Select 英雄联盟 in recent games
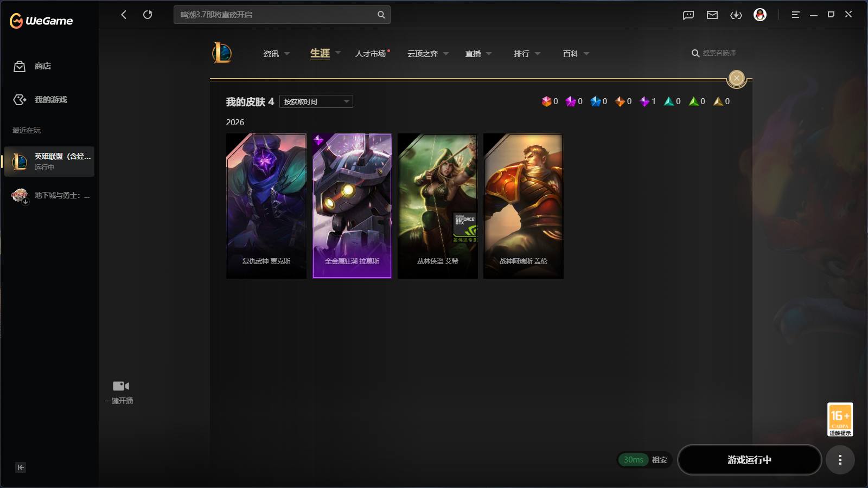Screen dimensions: 868x488 [x=49, y=162]
